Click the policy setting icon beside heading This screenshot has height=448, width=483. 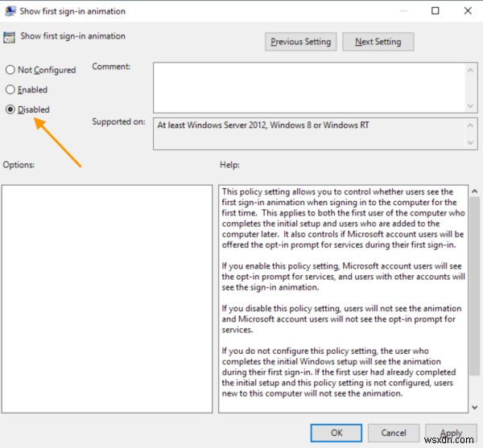click(9, 37)
